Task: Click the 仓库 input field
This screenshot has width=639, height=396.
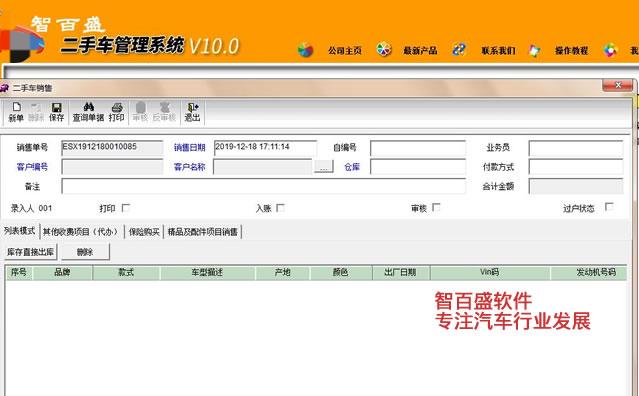Action: click(x=418, y=167)
